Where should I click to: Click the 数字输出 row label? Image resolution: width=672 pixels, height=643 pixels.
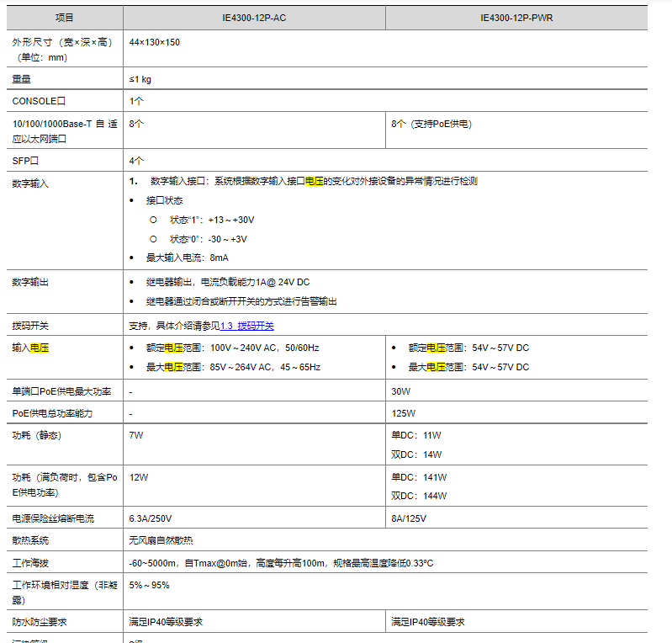[x=30, y=282]
